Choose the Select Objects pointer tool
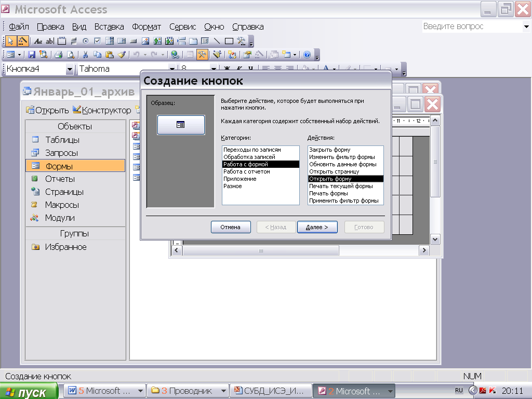Screen dimensions: 532x399 pyautogui.click(x=10, y=42)
